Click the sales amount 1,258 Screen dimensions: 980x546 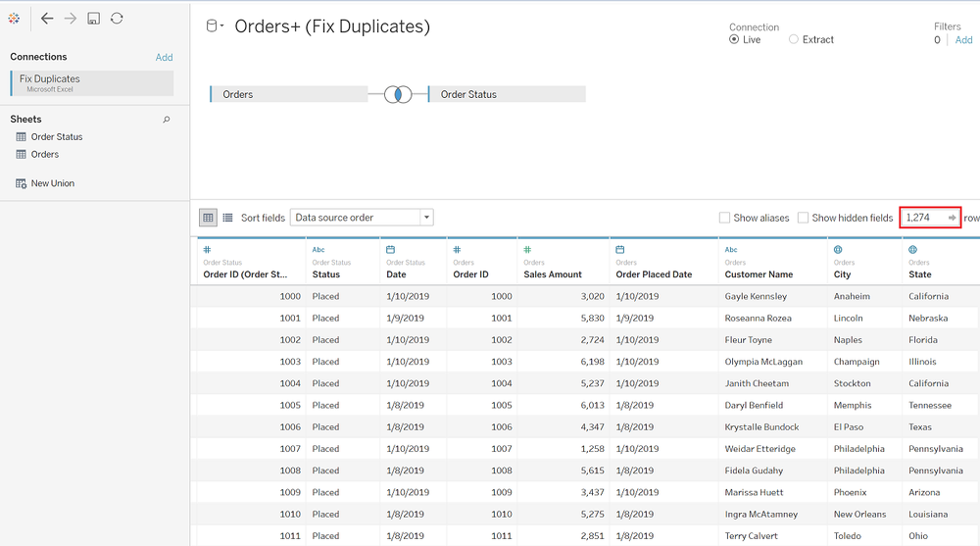tap(593, 449)
